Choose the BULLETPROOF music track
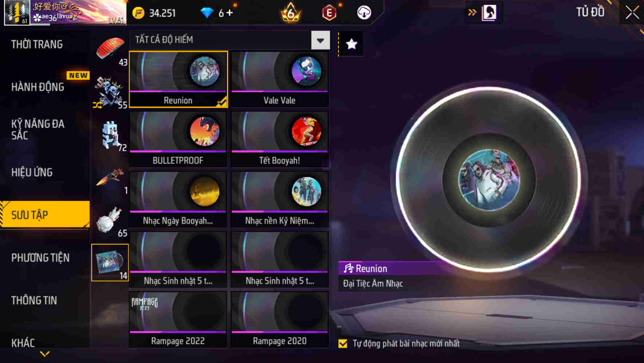Viewport: 644px width, 363px height. click(178, 140)
